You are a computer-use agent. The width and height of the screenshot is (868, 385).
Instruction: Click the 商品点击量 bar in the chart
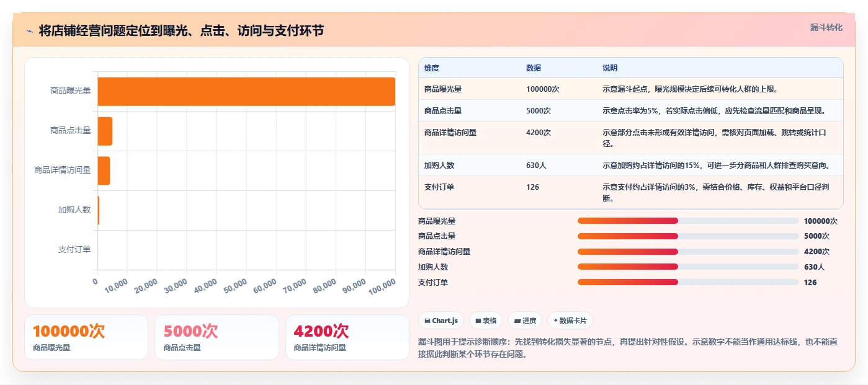click(x=105, y=131)
